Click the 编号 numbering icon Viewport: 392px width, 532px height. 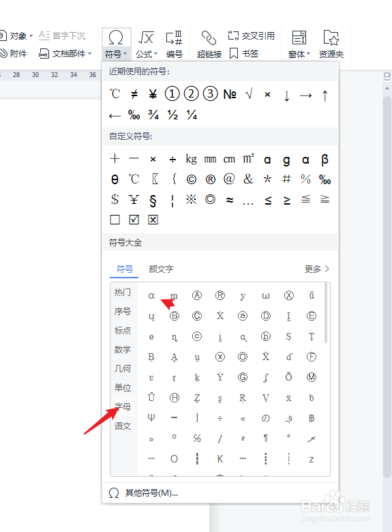click(175, 38)
